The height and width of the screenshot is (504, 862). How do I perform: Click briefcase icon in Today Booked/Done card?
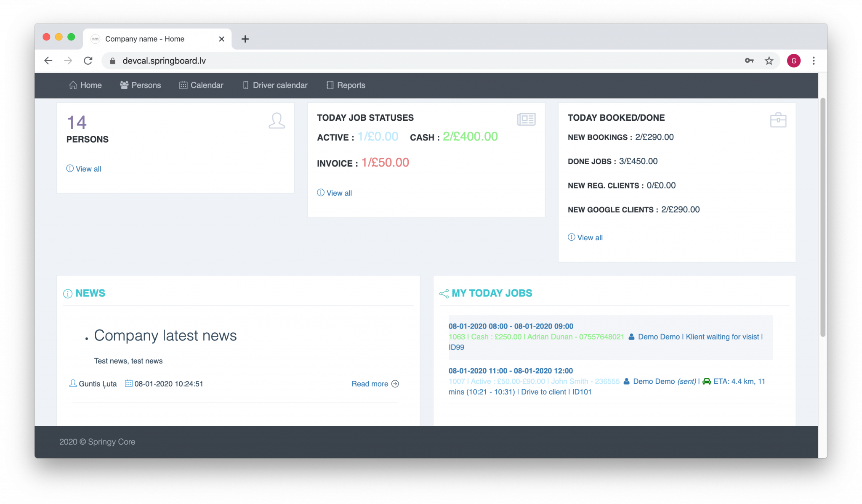778,120
